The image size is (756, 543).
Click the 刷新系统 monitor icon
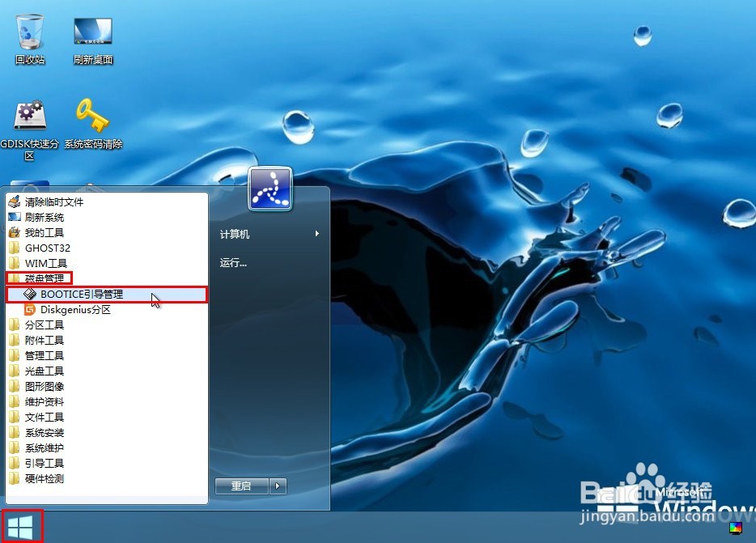pos(15,217)
